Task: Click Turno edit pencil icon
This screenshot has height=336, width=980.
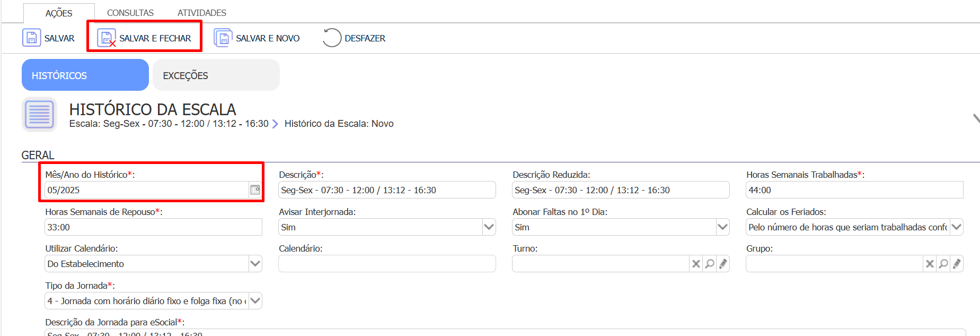Action: click(723, 264)
